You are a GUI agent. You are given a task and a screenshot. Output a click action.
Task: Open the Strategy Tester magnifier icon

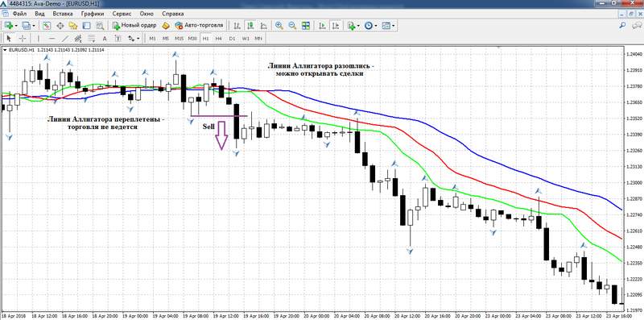pyautogui.click(x=99, y=26)
